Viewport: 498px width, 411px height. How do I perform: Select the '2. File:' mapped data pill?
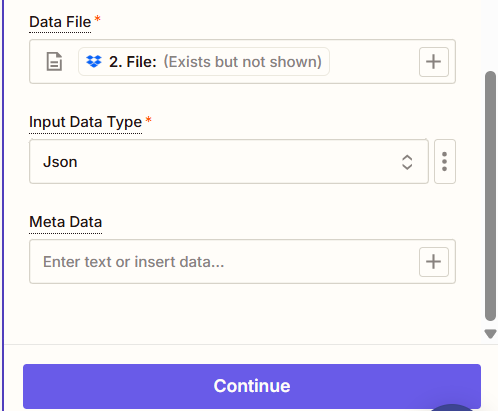pos(204,62)
